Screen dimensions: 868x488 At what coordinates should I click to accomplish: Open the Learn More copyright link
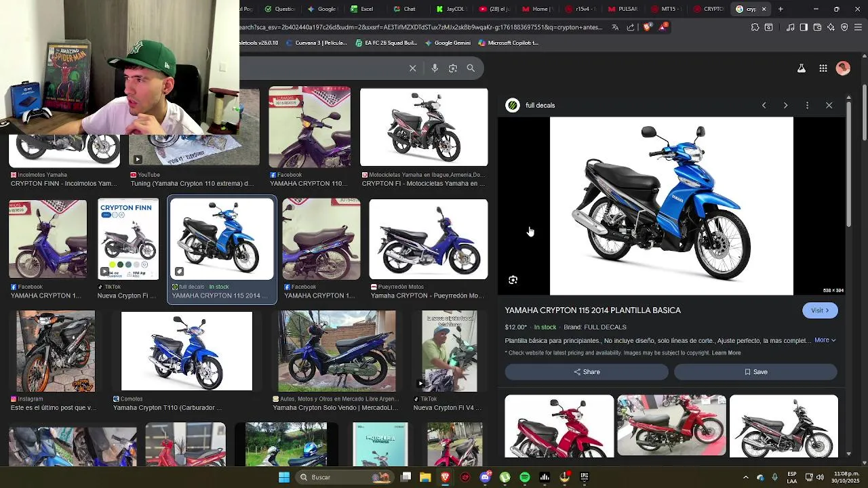pos(726,353)
